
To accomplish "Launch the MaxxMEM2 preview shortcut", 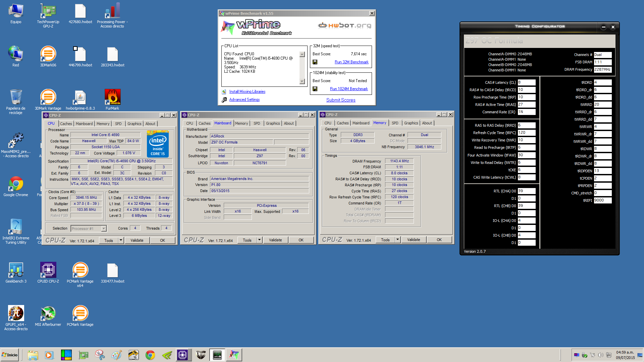I will 16,145.
